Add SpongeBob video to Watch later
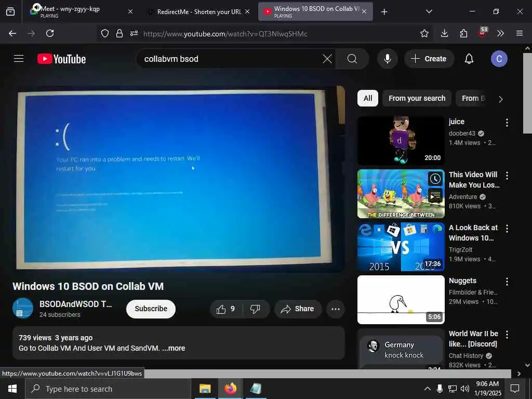 435,179
